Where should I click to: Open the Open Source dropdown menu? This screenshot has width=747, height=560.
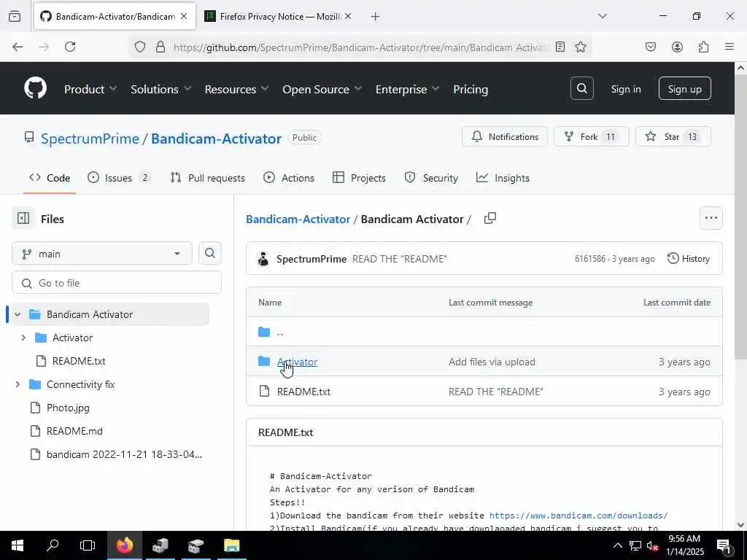322,89
